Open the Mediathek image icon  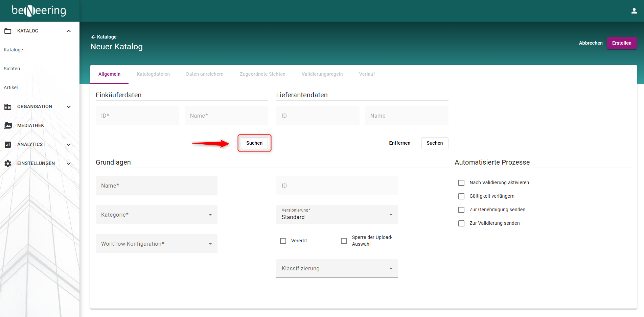8,126
